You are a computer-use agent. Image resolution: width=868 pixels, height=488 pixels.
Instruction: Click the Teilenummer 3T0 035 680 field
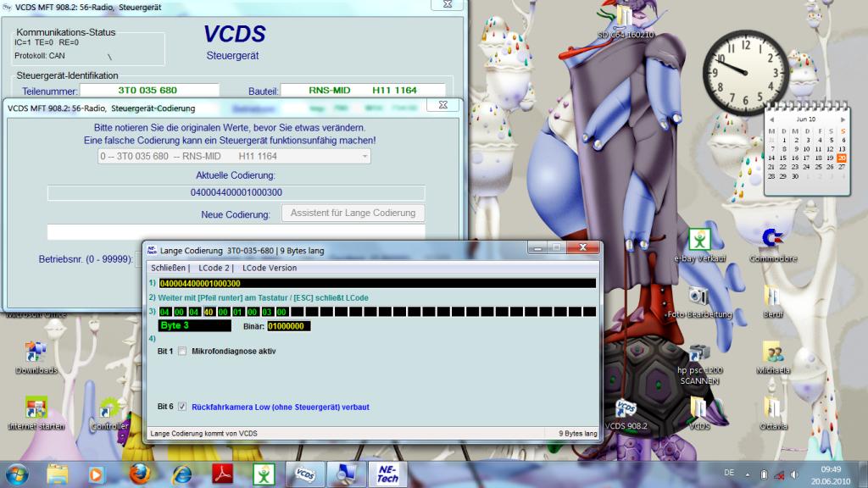click(x=149, y=90)
